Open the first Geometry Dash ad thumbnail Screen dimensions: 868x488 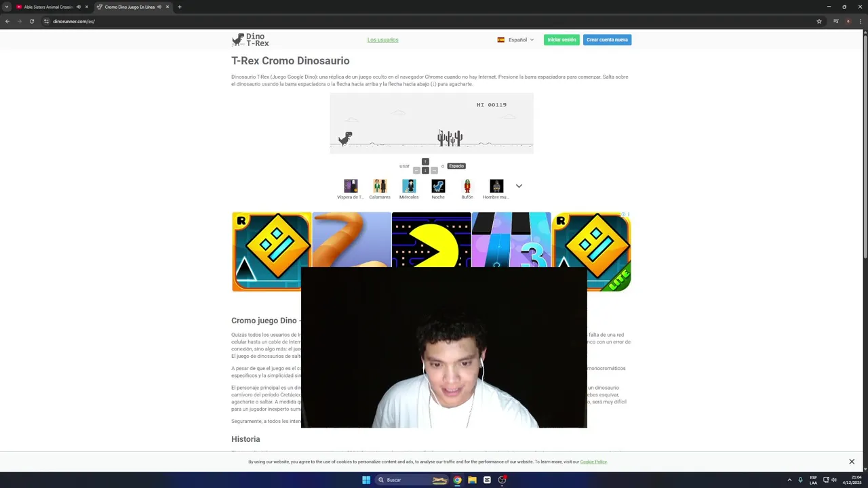271,251
